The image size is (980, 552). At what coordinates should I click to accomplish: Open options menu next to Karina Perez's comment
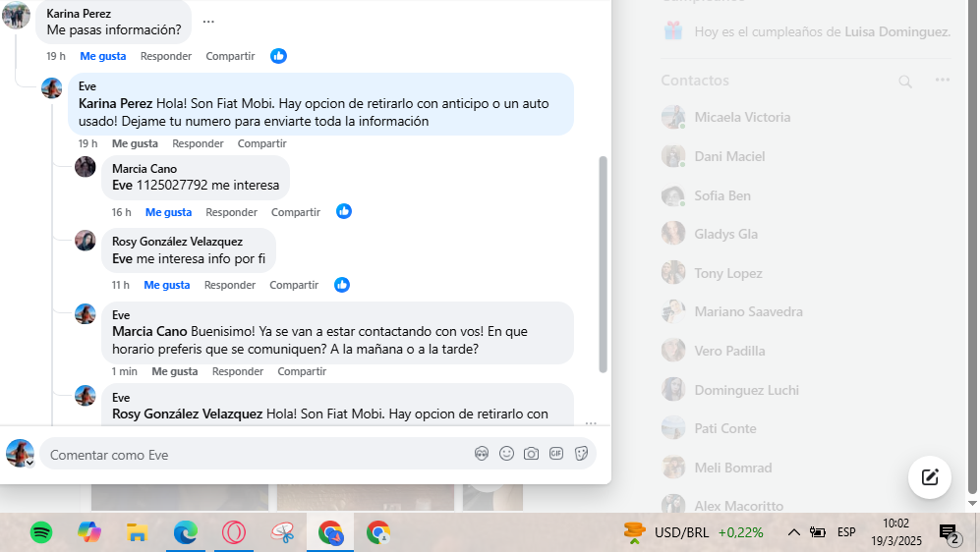[x=208, y=22]
